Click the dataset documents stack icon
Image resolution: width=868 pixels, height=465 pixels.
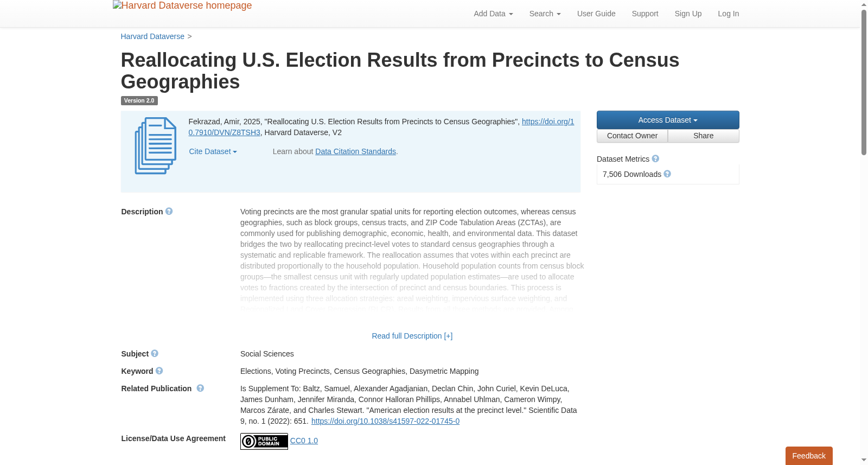pos(156,146)
